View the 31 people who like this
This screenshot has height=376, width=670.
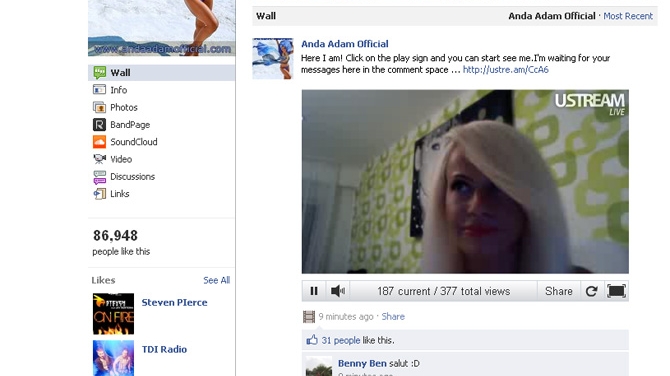pos(341,341)
